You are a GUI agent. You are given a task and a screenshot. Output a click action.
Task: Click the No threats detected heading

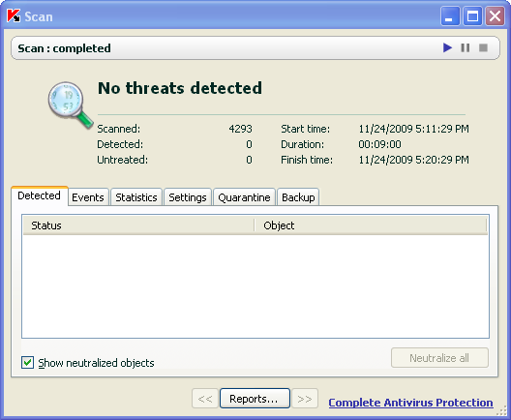click(x=180, y=88)
